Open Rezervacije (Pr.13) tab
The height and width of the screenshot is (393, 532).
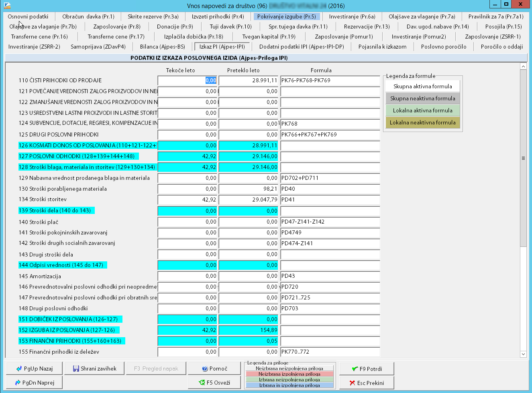click(x=367, y=26)
